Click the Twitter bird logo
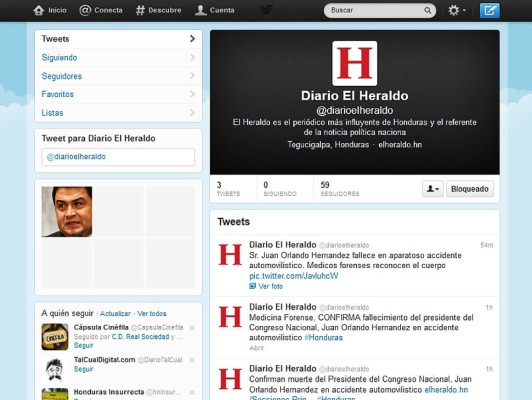 (266, 10)
